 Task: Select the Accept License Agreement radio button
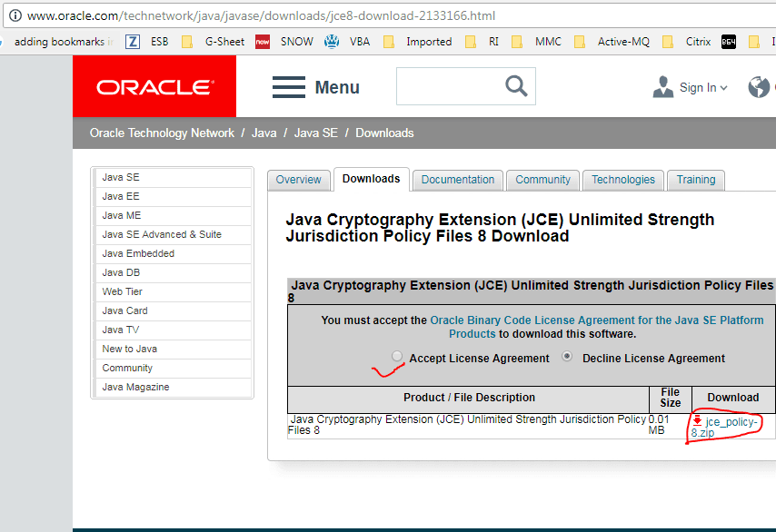pyautogui.click(x=397, y=356)
